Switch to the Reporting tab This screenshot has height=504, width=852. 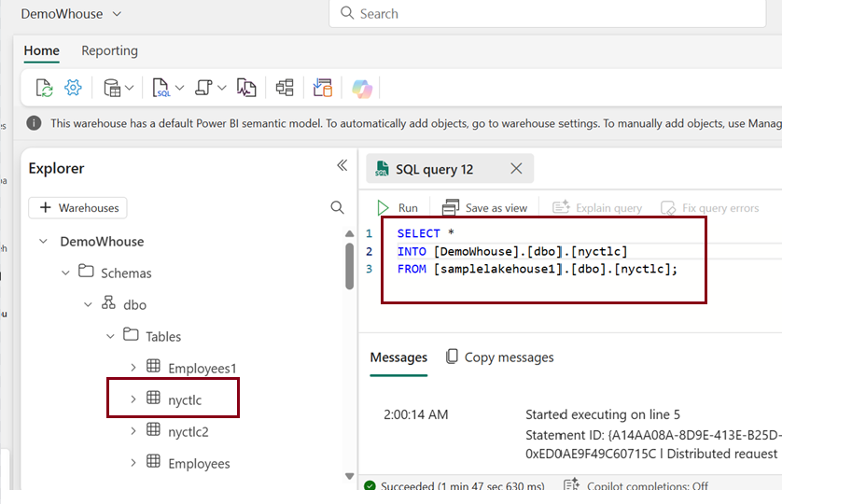click(109, 51)
